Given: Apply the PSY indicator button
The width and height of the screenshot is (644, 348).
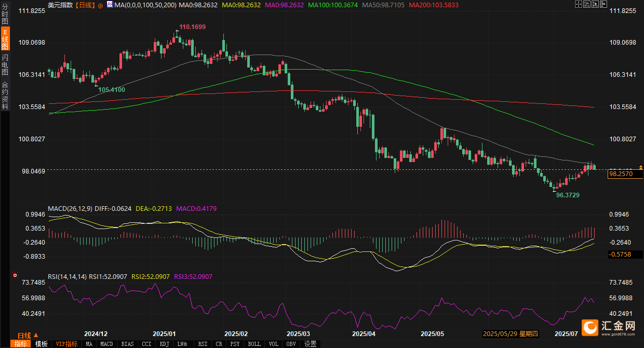Looking at the screenshot, I should (x=235, y=344).
